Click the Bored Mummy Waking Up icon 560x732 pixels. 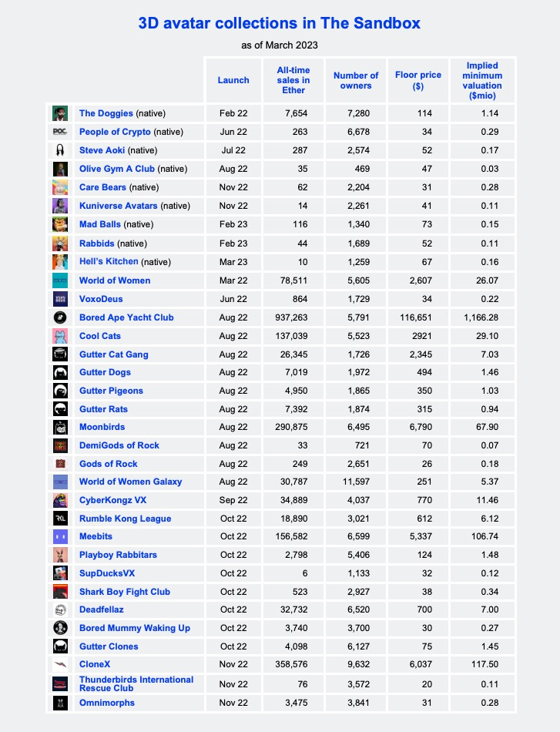click(x=60, y=628)
